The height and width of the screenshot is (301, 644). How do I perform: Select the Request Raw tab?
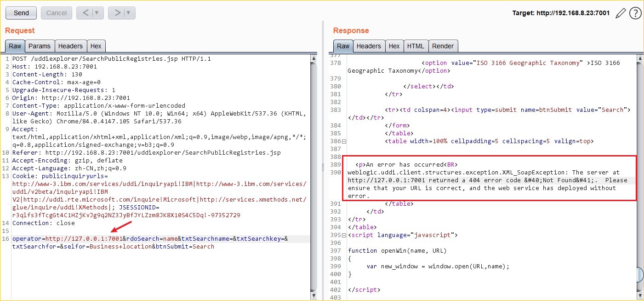[x=15, y=46]
